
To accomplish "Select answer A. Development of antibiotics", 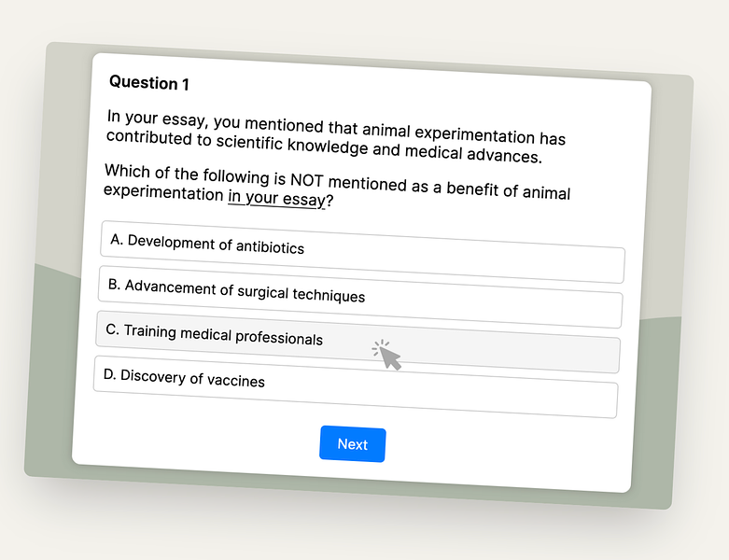I will [x=363, y=252].
